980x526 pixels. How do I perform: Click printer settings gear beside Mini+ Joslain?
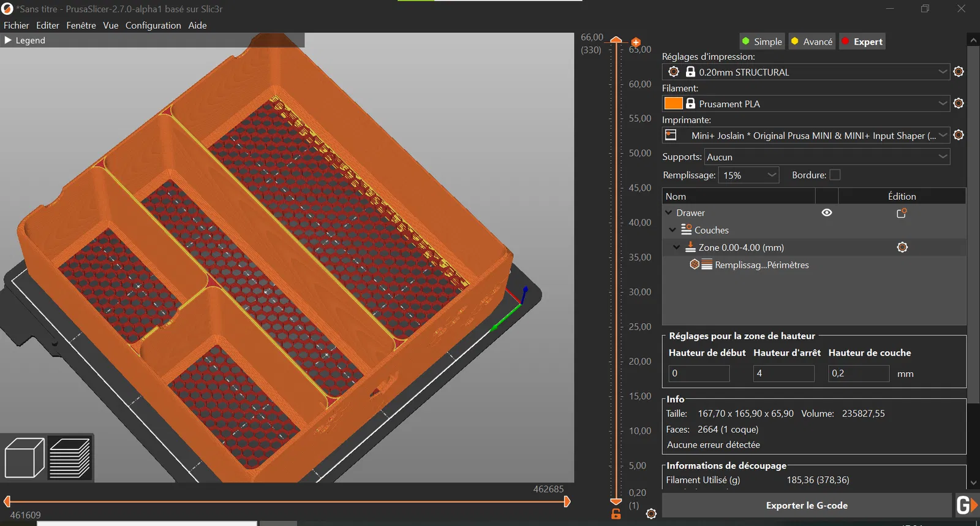click(959, 135)
